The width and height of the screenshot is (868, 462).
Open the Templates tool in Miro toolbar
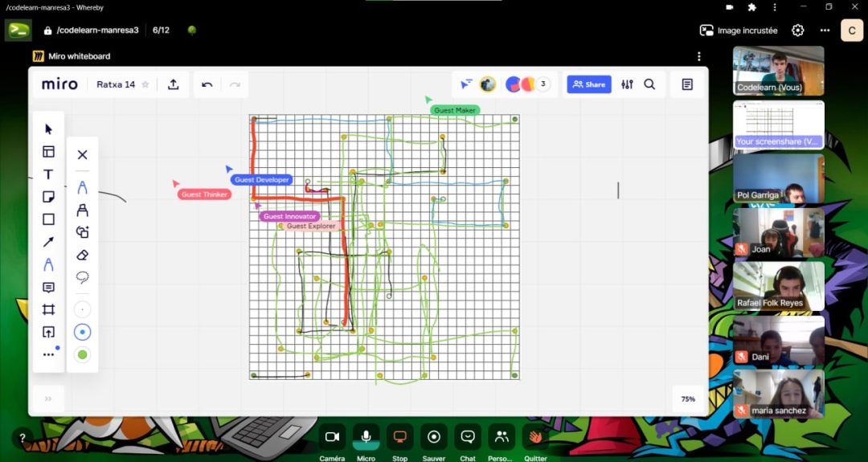[49, 152]
